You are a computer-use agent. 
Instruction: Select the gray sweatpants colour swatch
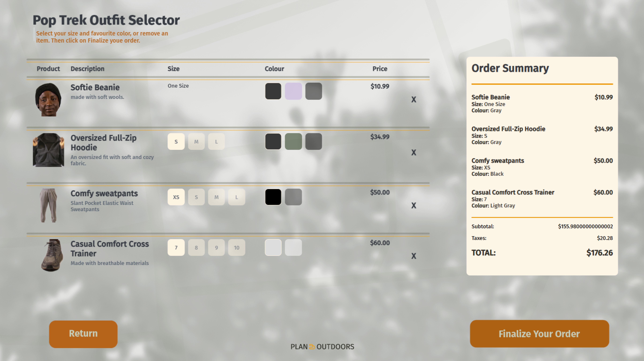tap(293, 197)
